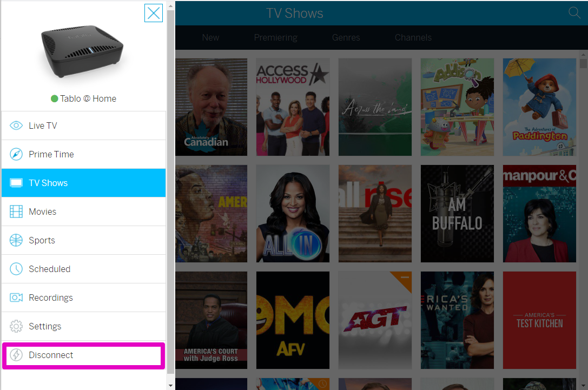This screenshot has height=390, width=588.
Task: Select the New filter tab
Action: point(210,37)
